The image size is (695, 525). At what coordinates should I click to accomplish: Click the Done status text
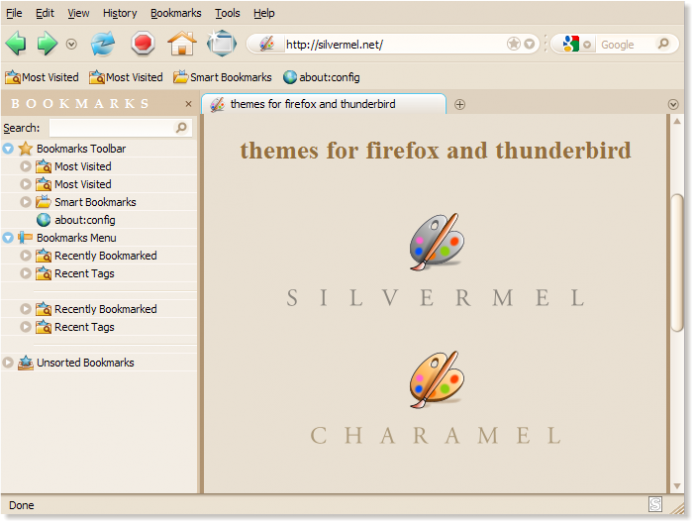(21, 505)
